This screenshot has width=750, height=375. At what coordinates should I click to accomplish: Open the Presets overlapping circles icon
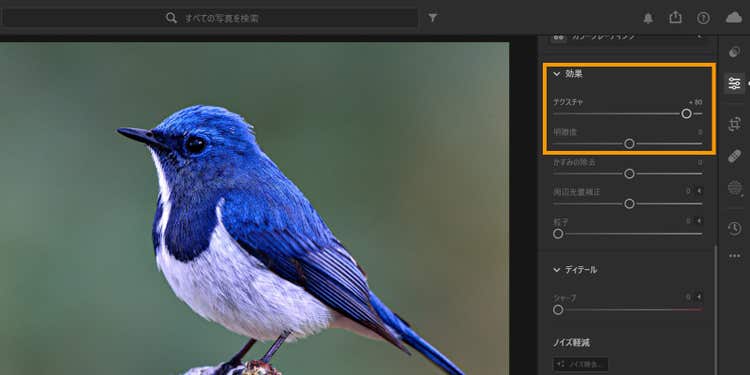[x=734, y=52]
